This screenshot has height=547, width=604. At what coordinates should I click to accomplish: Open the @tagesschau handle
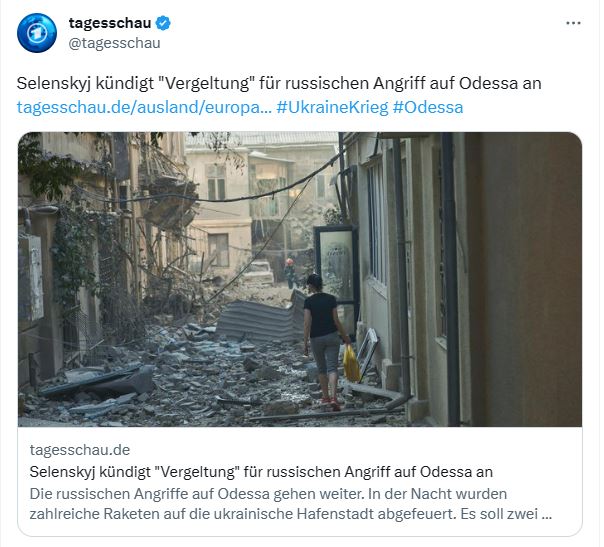114,43
